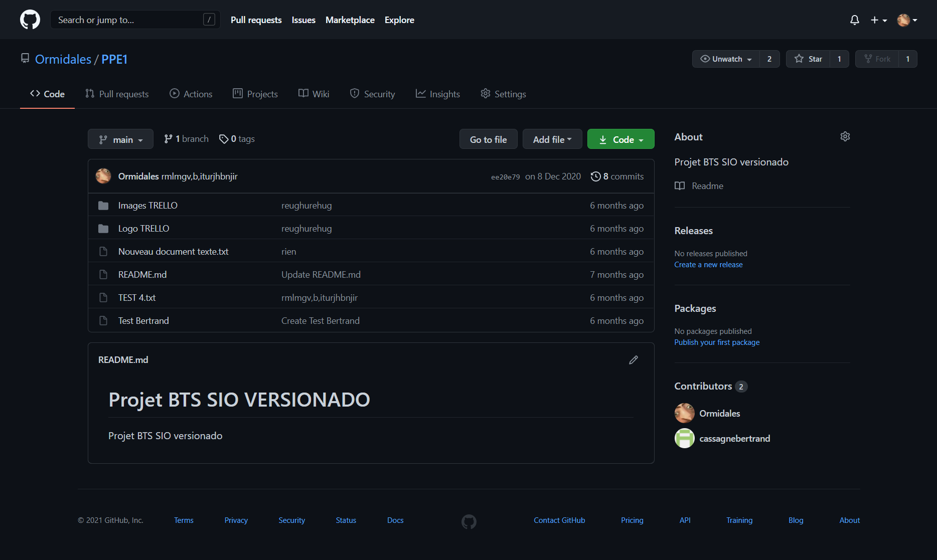Expand the Add file dropdown
This screenshot has width=937, height=560.
point(552,139)
